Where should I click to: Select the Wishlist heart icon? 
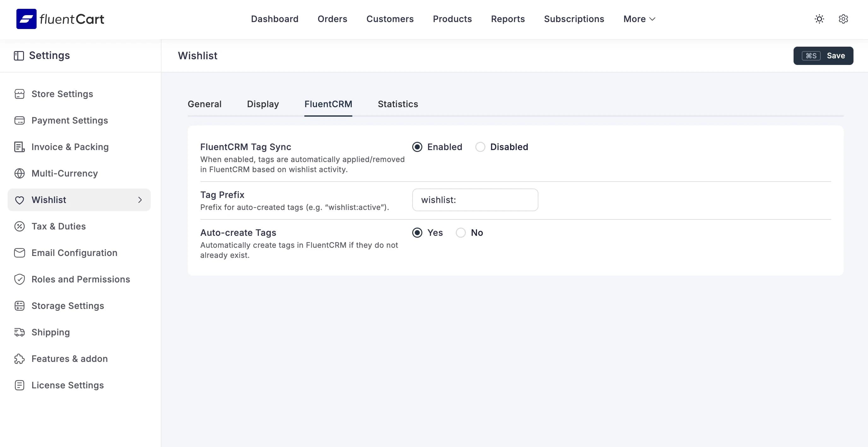coord(20,200)
